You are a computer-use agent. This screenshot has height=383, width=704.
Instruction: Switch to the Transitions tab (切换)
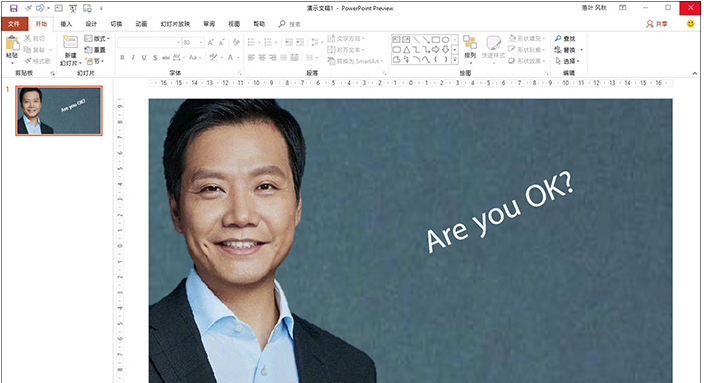[116, 24]
